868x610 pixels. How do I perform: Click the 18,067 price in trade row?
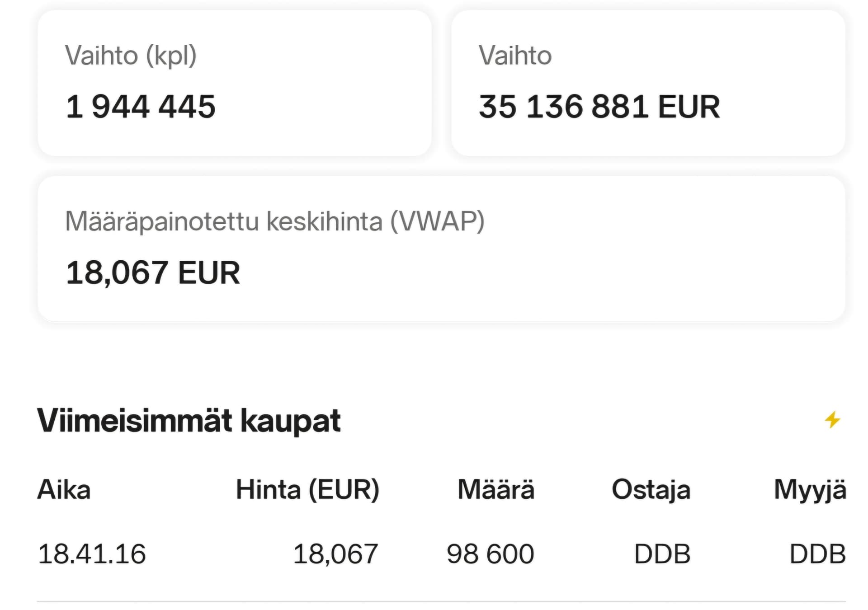coord(335,554)
